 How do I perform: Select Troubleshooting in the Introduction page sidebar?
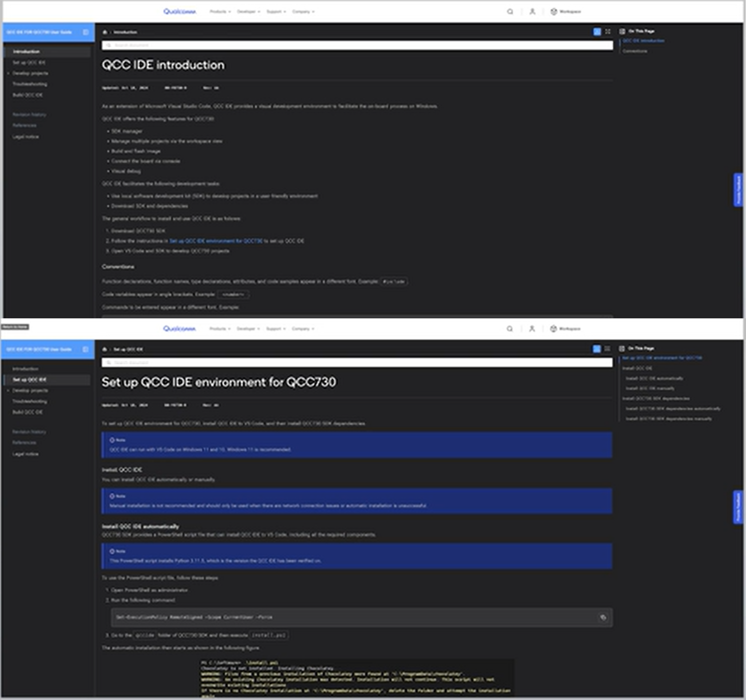[30, 84]
